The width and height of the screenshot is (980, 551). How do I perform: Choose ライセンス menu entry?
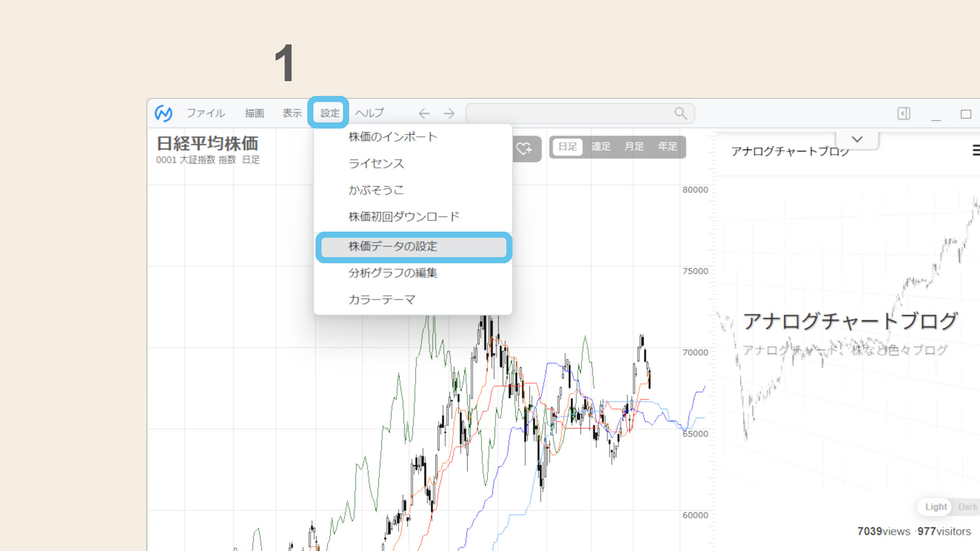(413, 164)
